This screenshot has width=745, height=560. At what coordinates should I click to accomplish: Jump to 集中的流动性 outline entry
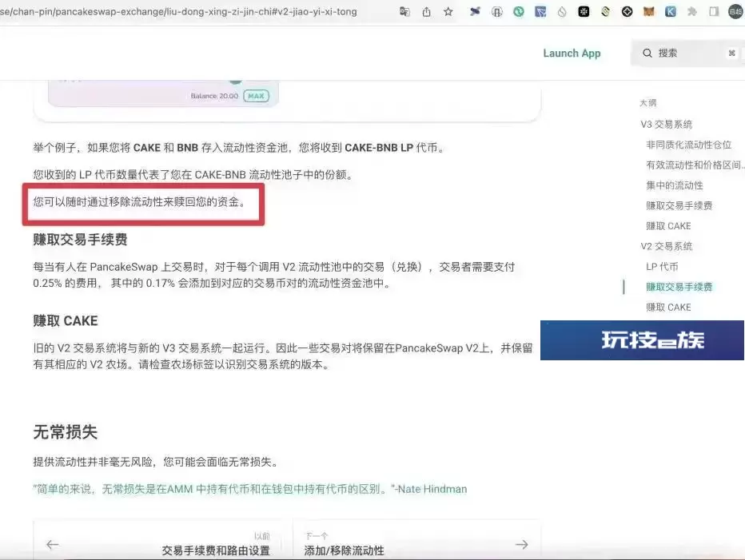point(674,185)
